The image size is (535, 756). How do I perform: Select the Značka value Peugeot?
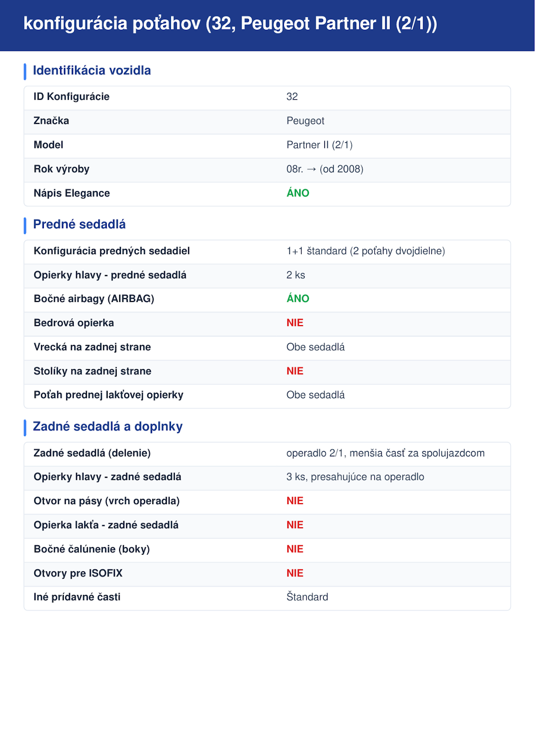coord(305,120)
